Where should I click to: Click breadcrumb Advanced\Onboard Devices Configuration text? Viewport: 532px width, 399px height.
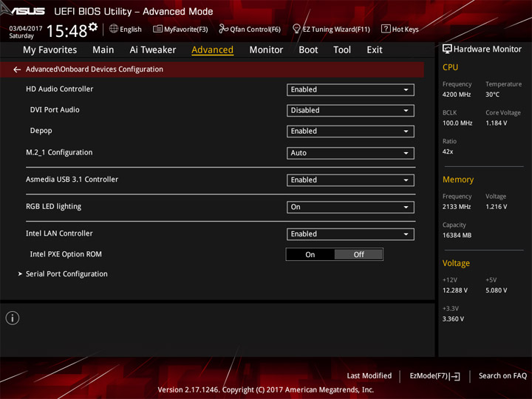point(95,69)
